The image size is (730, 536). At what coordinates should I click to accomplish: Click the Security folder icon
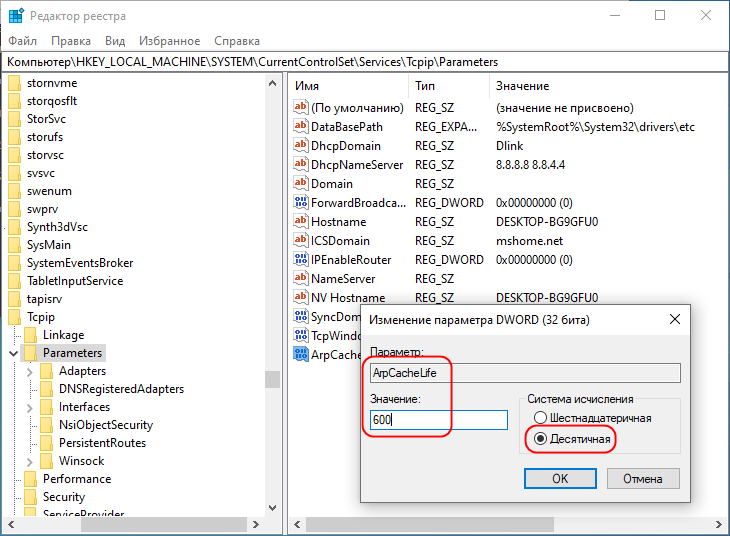(x=31, y=497)
